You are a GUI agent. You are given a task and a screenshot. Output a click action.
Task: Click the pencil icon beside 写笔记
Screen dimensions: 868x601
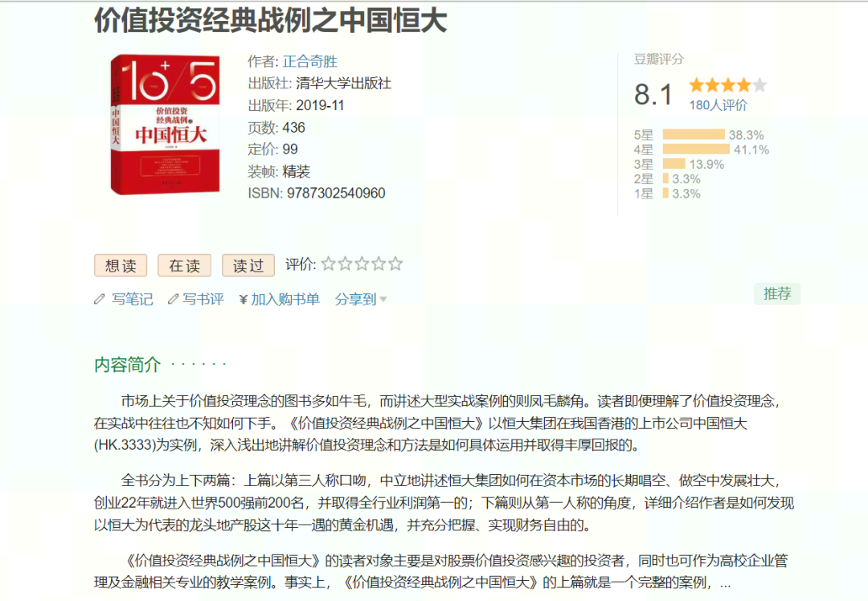pyautogui.click(x=100, y=300)
